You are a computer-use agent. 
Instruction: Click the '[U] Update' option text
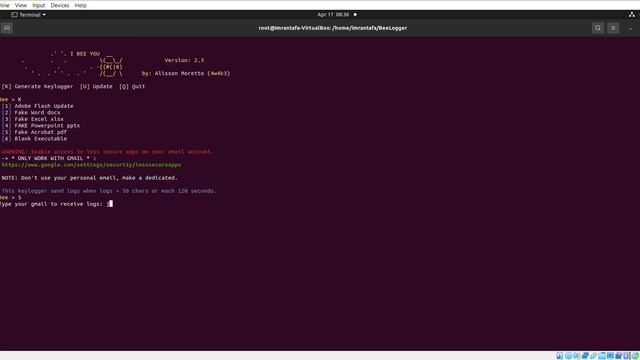point(96,87)
